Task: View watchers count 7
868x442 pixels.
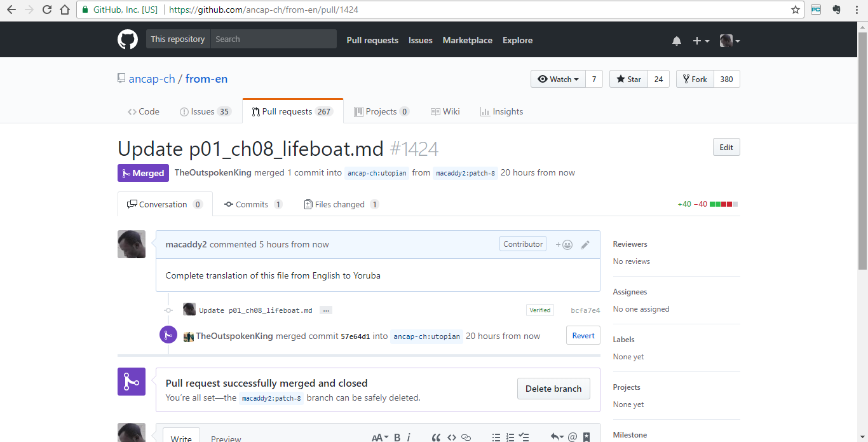Action: click(593, 79)
